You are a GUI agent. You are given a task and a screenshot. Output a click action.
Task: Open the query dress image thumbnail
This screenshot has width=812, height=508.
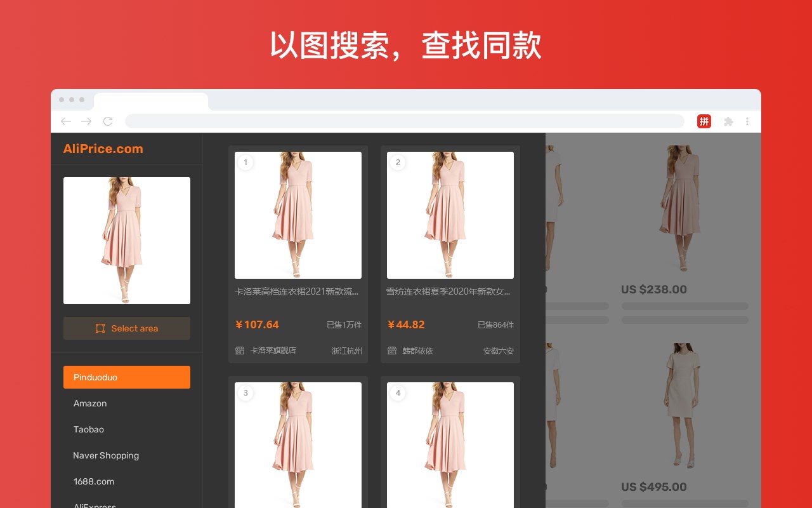point(127,241)
